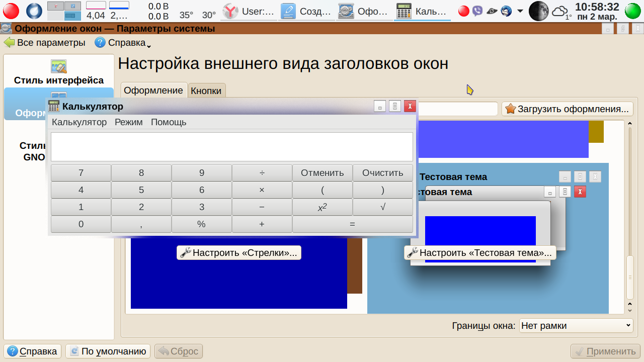Screen dimensions: 644x362
Task: Click По умолчанию button
Action: 109,351
